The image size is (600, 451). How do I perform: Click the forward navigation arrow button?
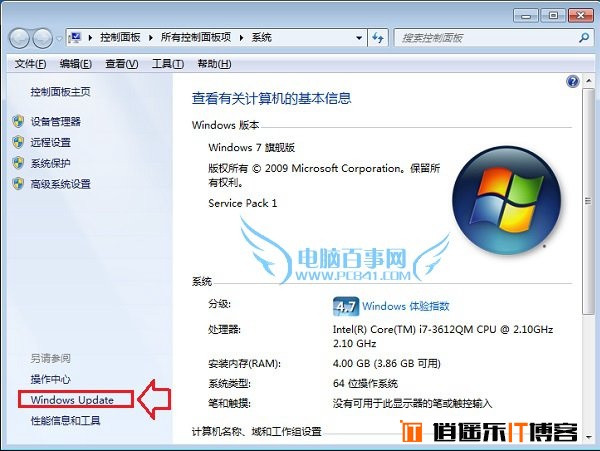(43, 38)
